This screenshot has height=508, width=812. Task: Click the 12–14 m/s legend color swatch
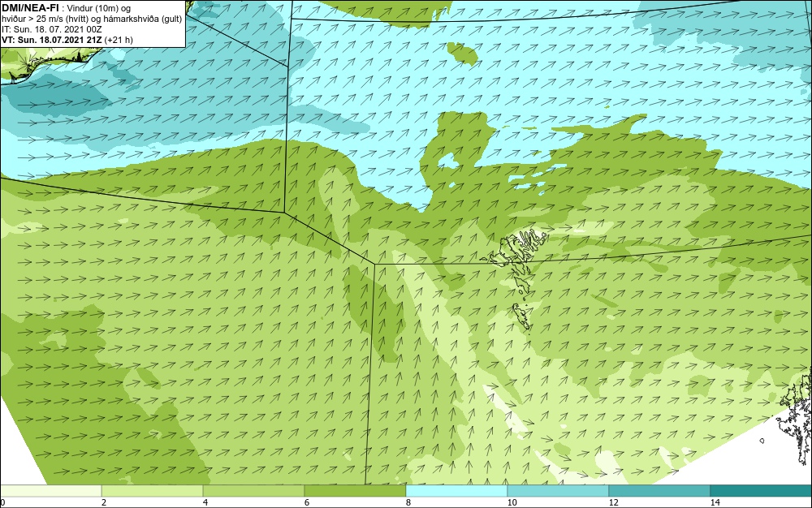659,491
